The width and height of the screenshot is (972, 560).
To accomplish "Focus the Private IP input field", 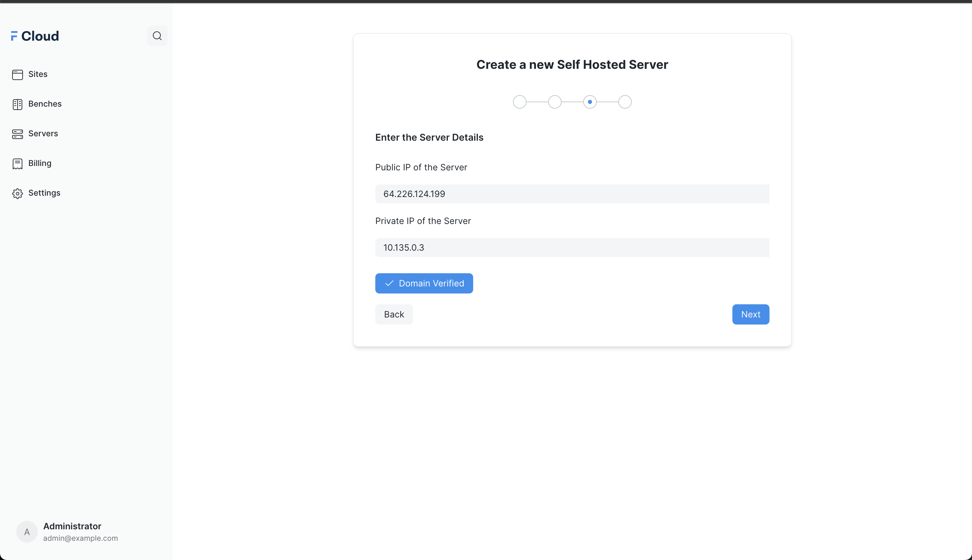I will click(x=572, y=247).
